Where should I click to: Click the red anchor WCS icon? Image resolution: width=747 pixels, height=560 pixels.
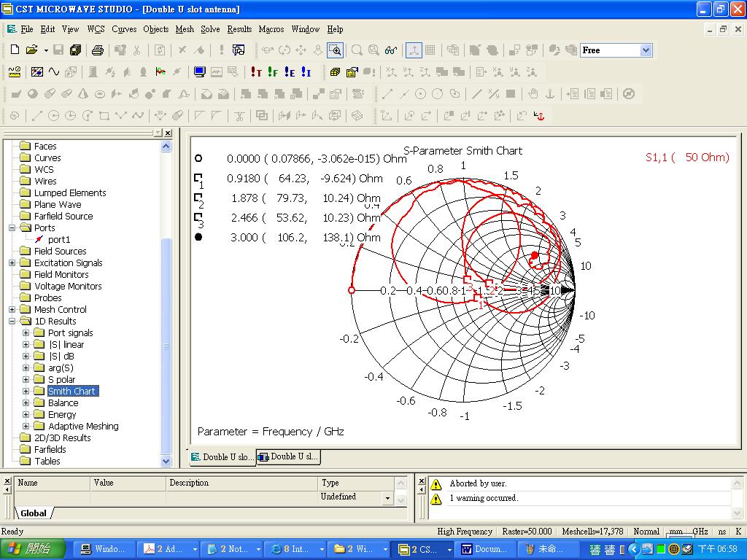tap(539, 116)
